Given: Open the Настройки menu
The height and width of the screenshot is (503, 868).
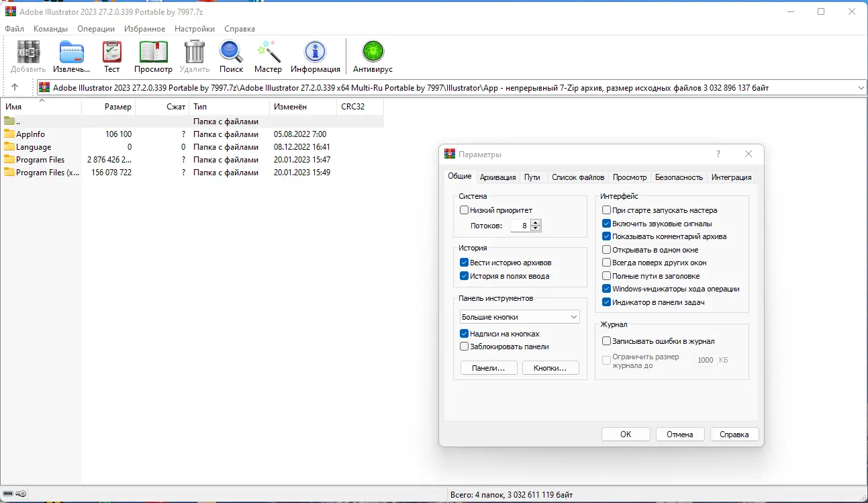Looking at the screenshot, I should coord(195,29).
